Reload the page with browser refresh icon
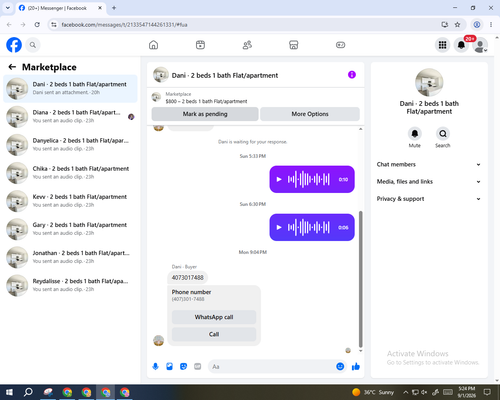 coord(37,25)
